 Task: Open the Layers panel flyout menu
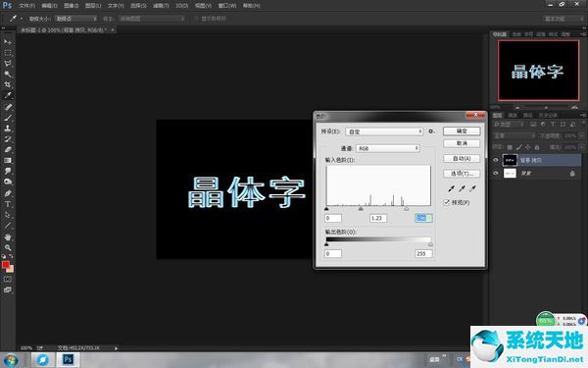coord(583,115)
